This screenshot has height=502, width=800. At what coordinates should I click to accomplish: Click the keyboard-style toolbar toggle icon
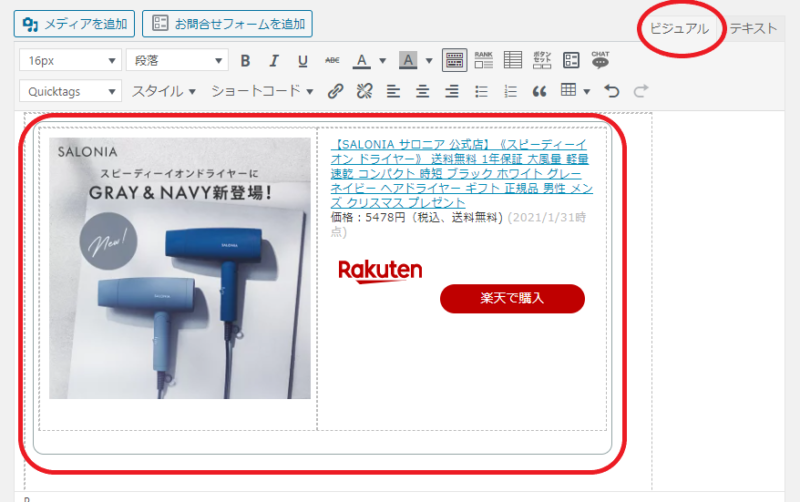click(x=454, y=60)
